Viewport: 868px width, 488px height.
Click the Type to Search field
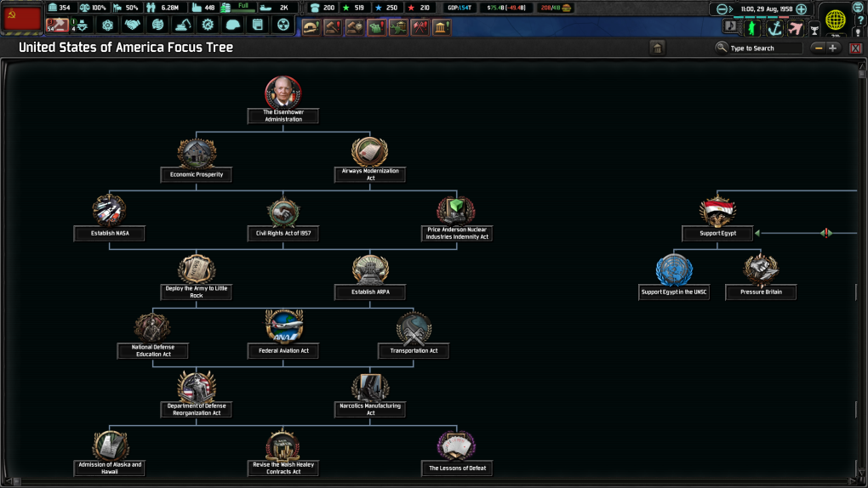click(764, 48)
